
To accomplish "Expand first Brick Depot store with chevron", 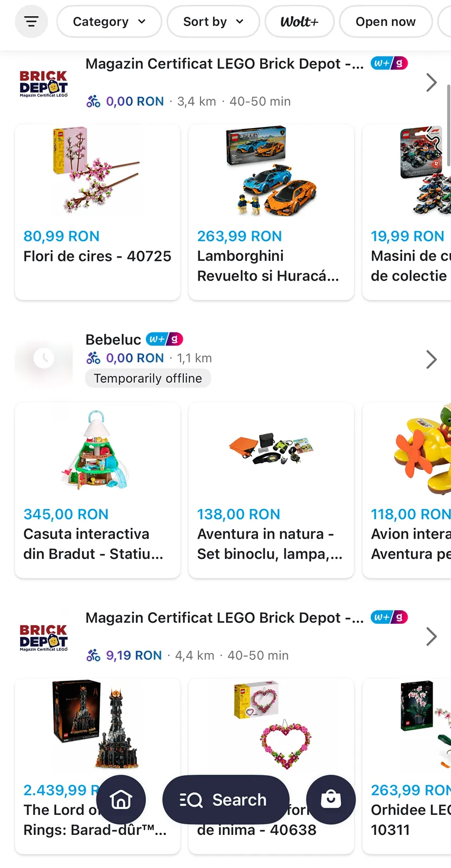I will [x=431, y=82].
